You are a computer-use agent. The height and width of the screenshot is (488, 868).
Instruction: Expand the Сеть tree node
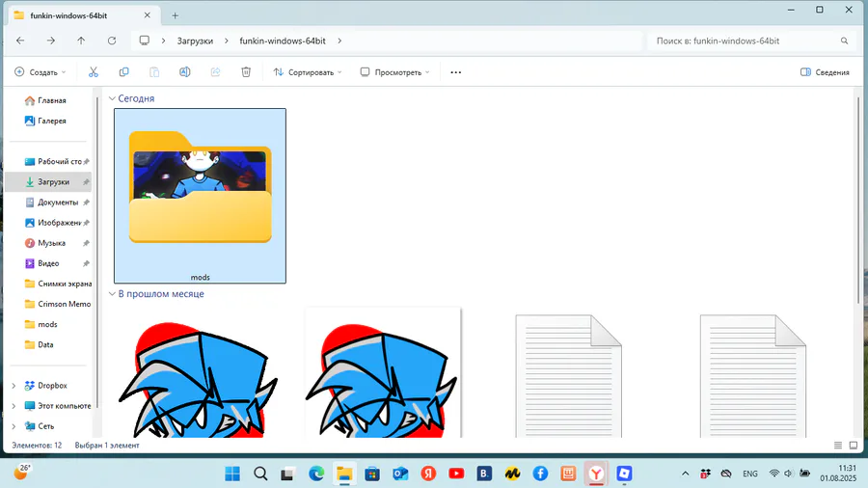click(x=14, y=426)
